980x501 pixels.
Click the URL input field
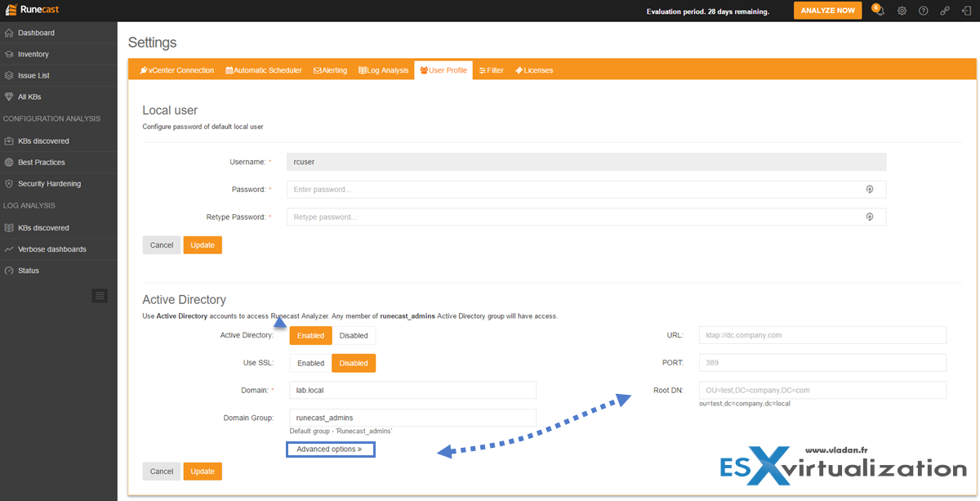(822, 335)
